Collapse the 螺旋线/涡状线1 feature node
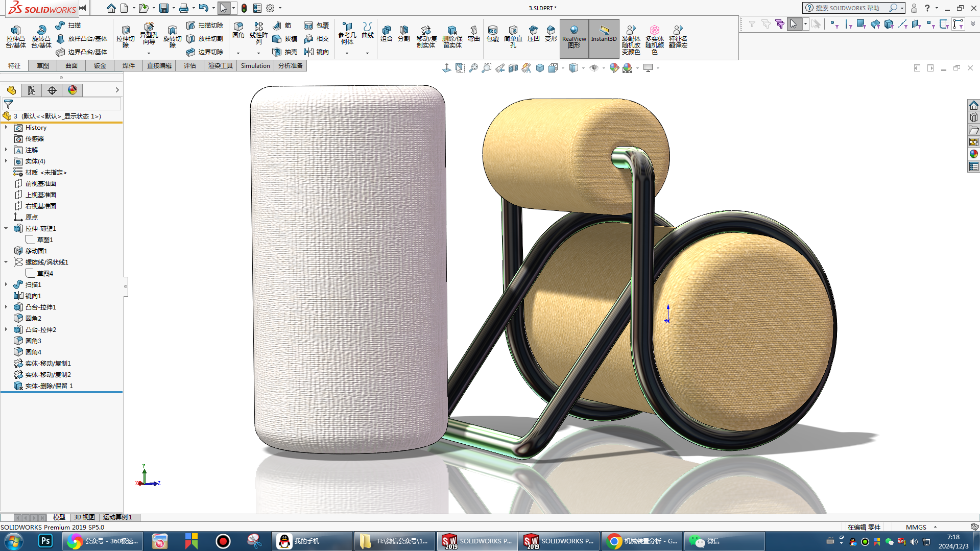 point(6,262)
